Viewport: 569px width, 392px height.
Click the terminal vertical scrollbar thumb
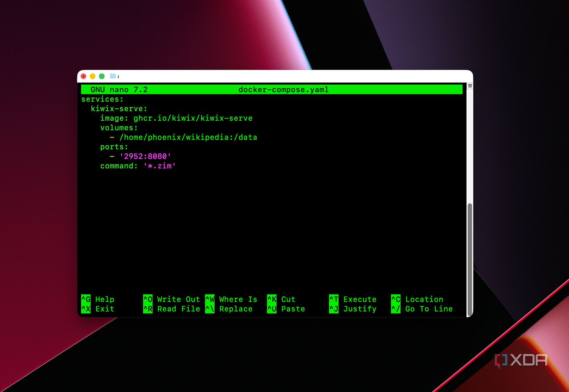coord(470,259)
